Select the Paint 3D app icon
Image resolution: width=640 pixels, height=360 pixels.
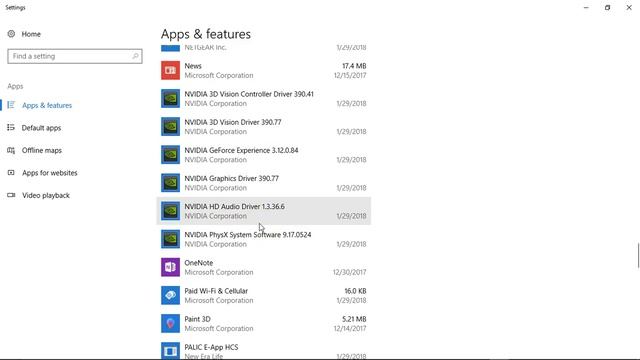(x=170, y=324)
